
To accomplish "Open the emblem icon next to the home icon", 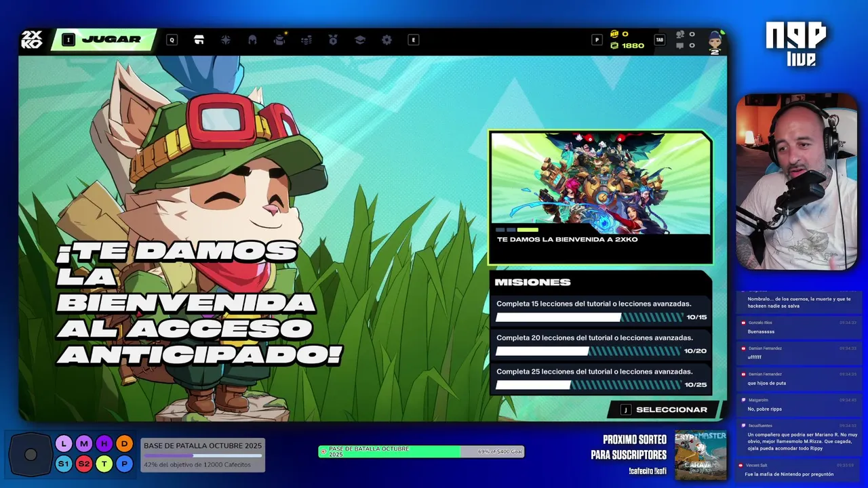I will (226, 40).
